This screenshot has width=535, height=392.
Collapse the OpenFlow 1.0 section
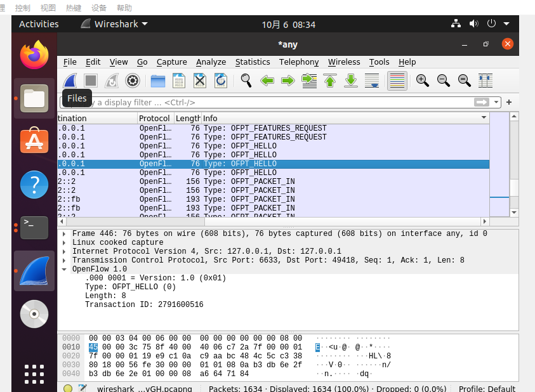pyautogui.click(x=64, y=269)
